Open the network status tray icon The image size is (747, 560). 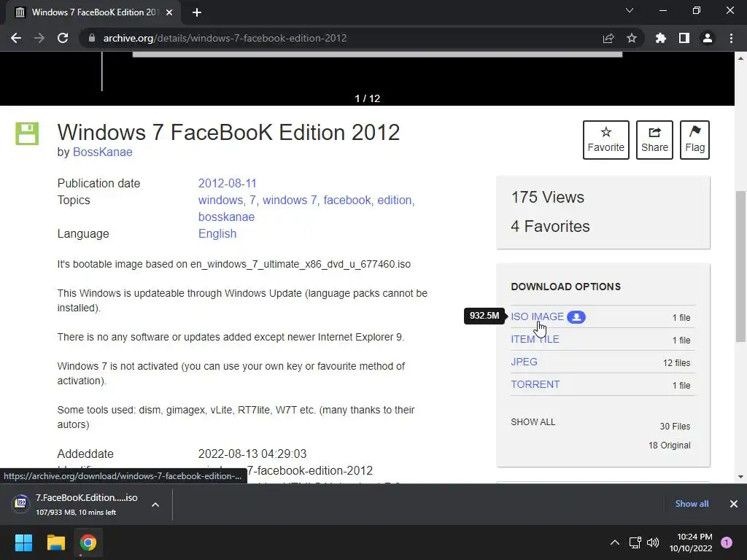point(635,542)
